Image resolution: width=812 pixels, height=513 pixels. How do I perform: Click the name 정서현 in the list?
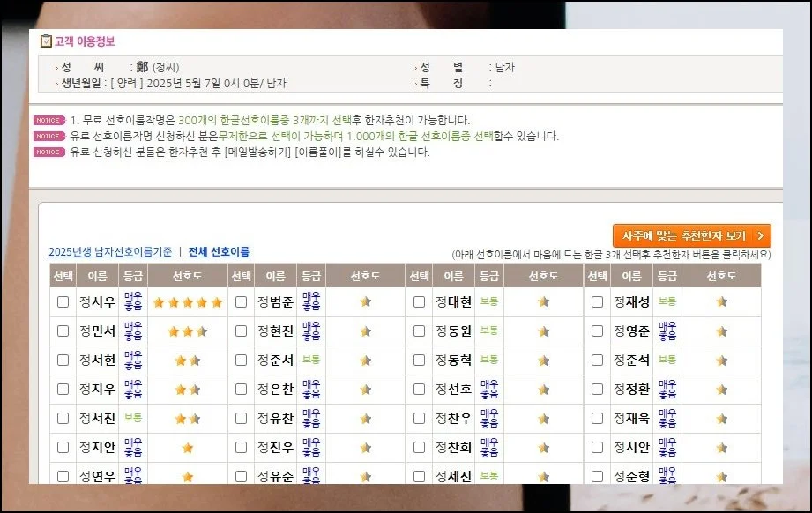pyautogui.click(x=97, y=361)
